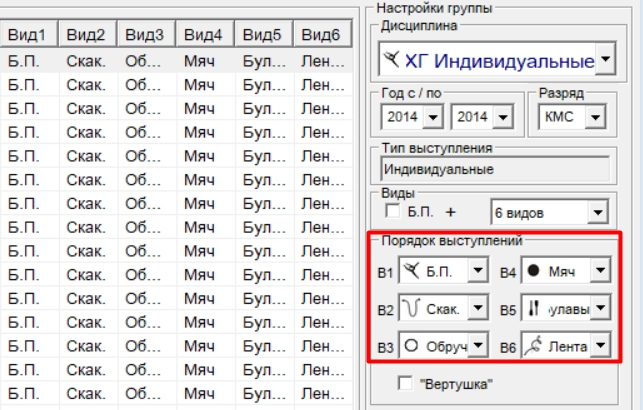This screenshot has height=410, width=643.
Task: Click the Обруч hoop icon in B3
Action: [x=409, y=345]
